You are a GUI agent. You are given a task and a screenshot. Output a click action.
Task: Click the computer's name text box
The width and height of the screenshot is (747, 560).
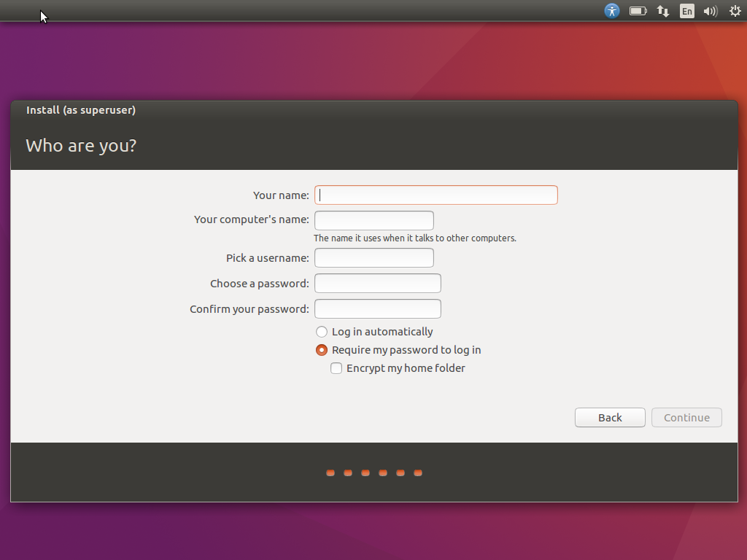(373, 219)
